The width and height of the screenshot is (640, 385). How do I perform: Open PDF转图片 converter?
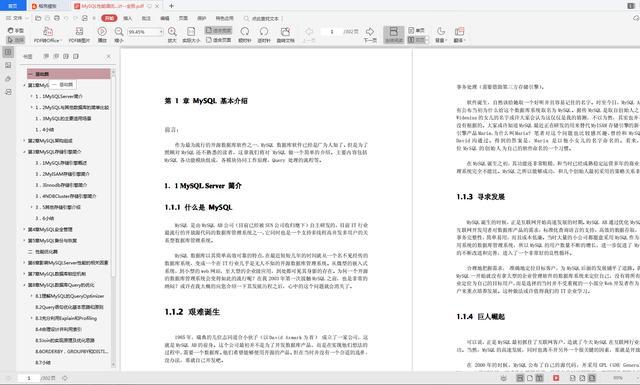pyautogui.click(x=79, y=35)
